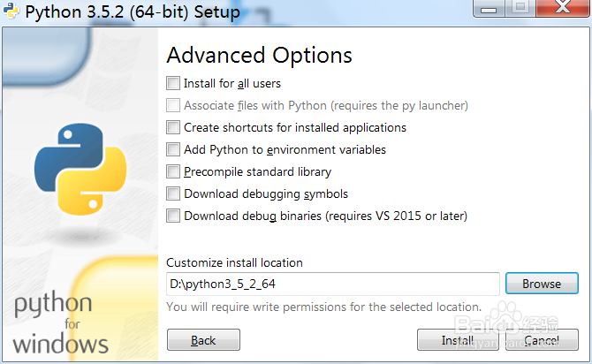Image resolution: width=592 pixels, height=364 pixels.
Task: Enable Install for all users checkbox
Action: tap(173, 84)
